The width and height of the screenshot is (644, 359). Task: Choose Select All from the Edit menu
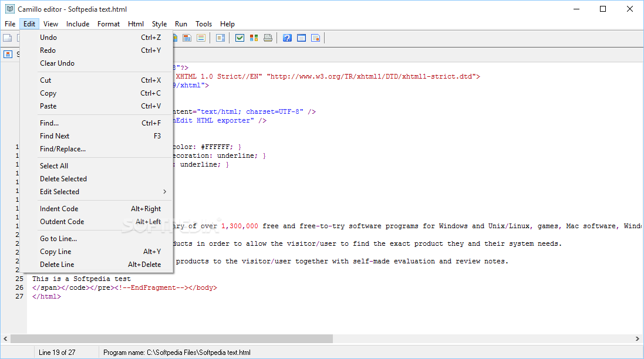96,166
